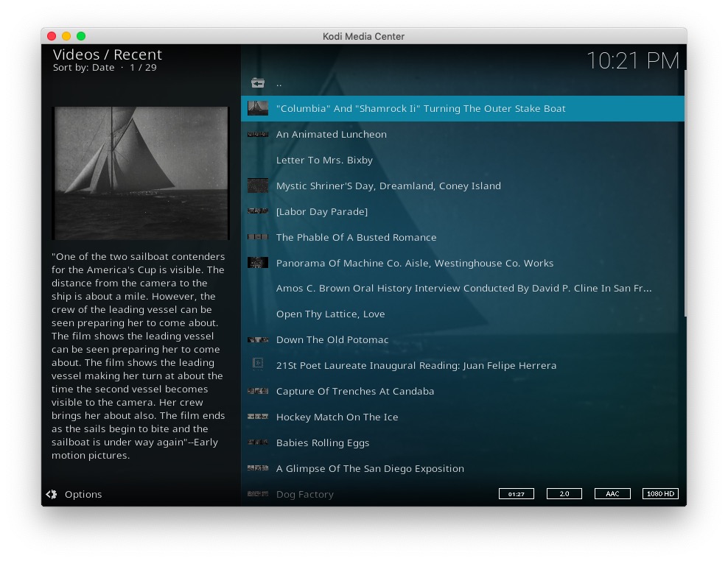
Task: Click thumbnail icon beside Labor Day Parade
Action: (x=257, y=211)
